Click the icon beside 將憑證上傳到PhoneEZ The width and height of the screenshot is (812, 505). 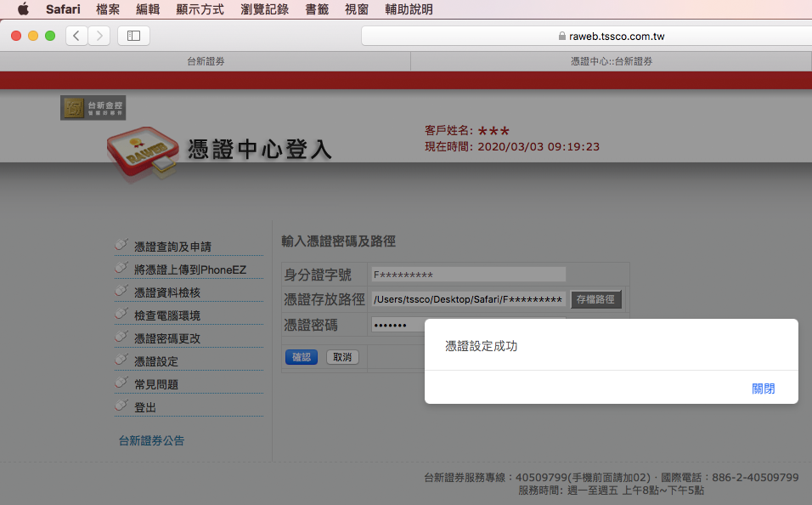121,267
